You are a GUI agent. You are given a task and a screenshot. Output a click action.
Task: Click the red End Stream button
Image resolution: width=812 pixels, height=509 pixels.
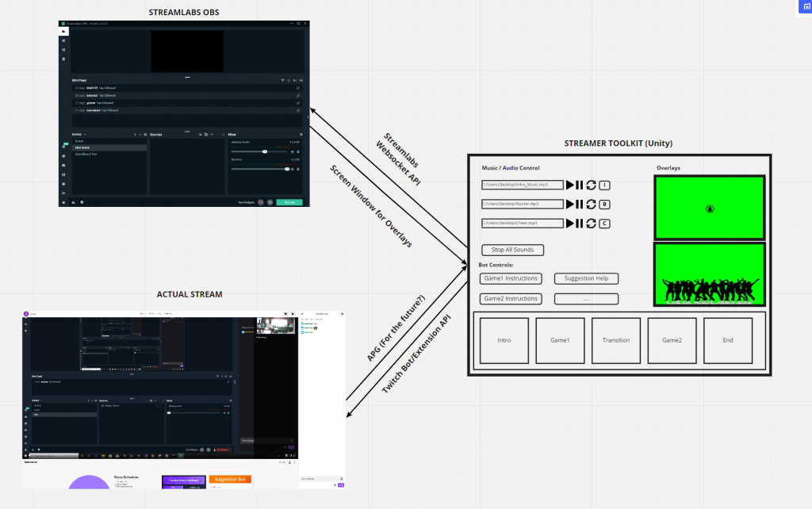222,450
